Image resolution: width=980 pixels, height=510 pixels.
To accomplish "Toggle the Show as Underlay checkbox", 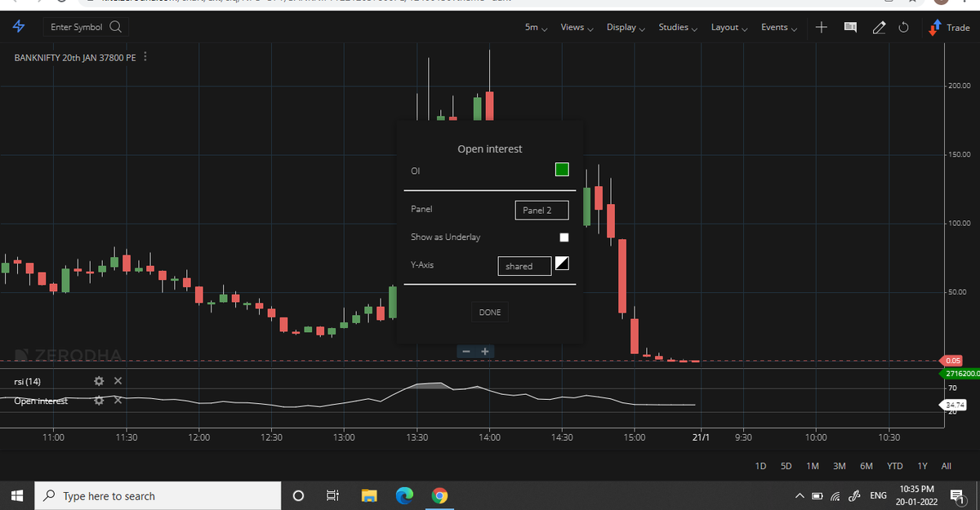I will (x=563, y=237).
